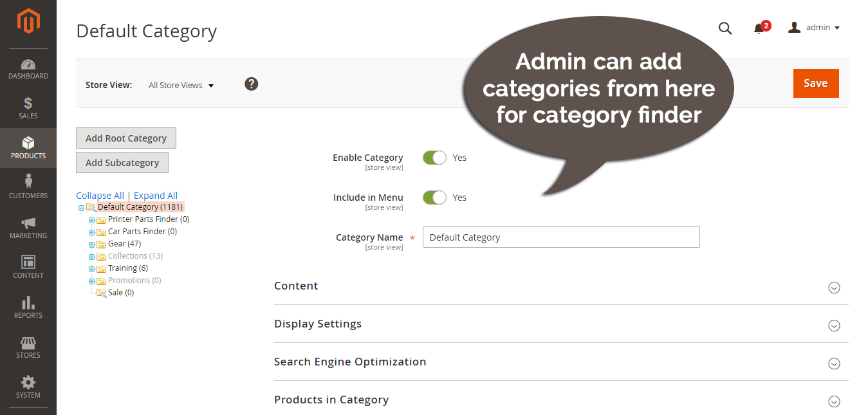Expand the Content section

click(834, 288)
